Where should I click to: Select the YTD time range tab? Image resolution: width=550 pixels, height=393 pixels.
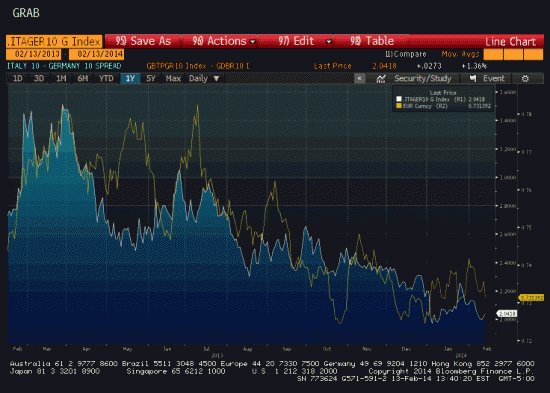pyautogui.click(x=106, y=78)
